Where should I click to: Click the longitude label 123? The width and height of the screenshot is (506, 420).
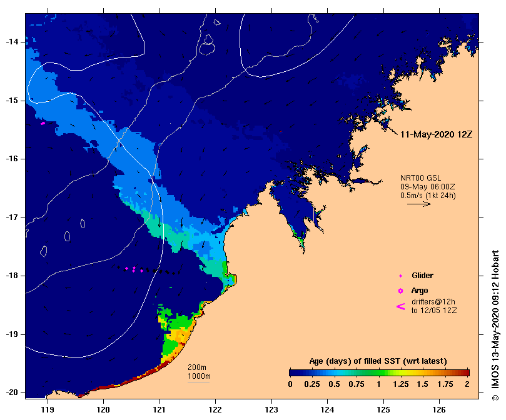click(x=271, y=409)
